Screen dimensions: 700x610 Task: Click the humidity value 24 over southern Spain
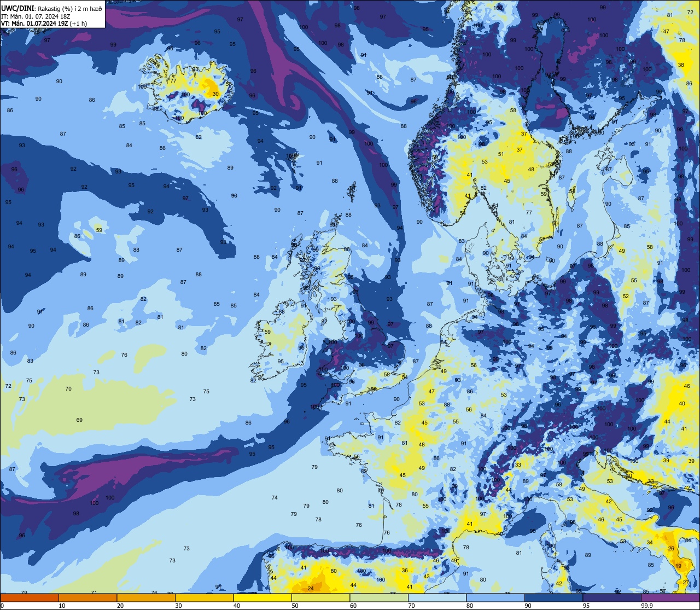click(x=311, y=589)
